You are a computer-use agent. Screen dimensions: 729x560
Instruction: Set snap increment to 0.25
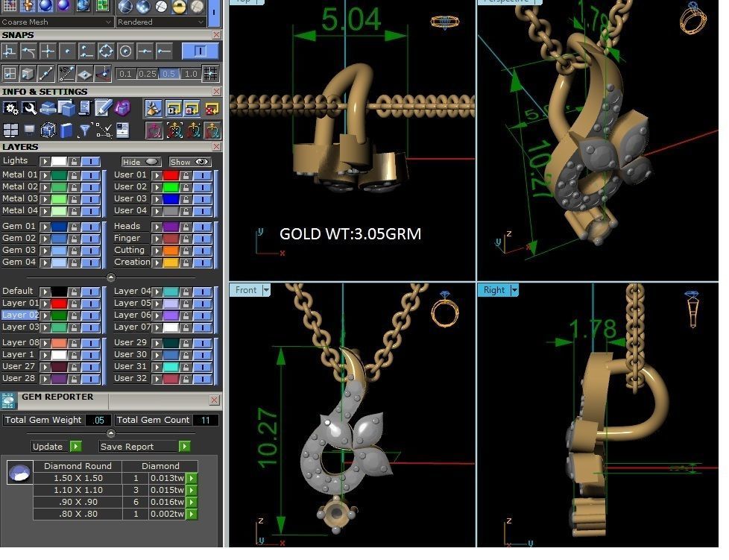click(x=147, y=74)
